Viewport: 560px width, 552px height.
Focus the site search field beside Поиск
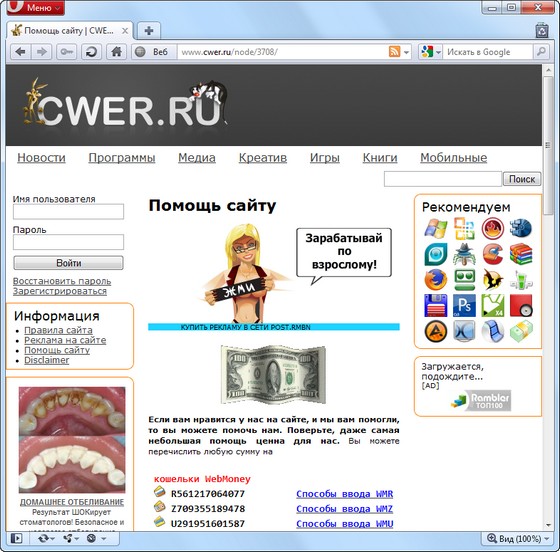point(443,179)
